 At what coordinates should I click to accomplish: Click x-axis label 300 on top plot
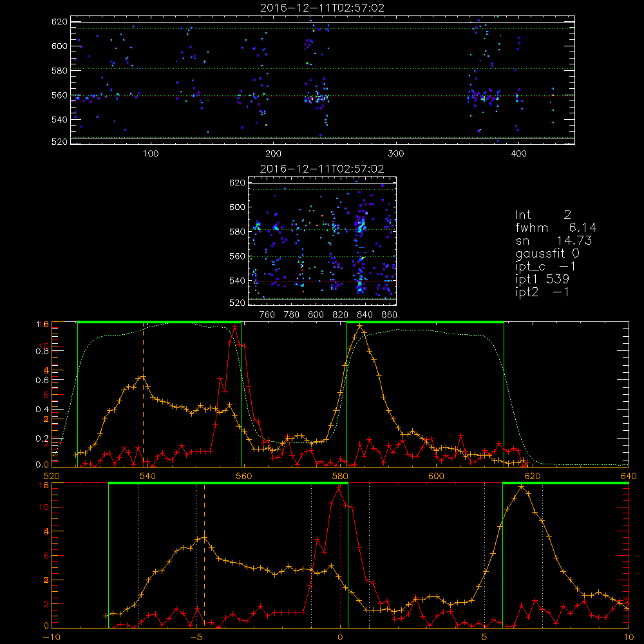396,154
